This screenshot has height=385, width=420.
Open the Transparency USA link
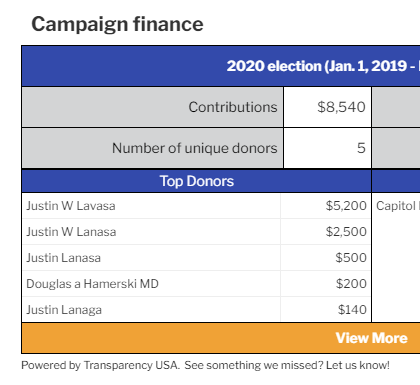click(x=131, y=365)
